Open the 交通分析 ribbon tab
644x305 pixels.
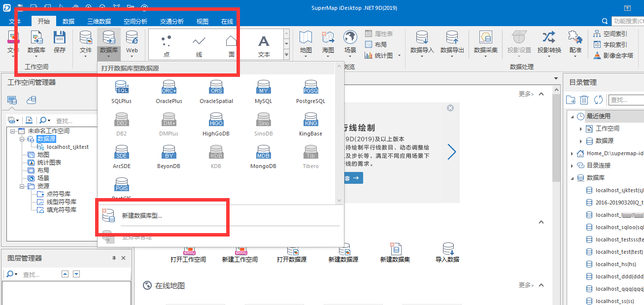pos(172,22)
